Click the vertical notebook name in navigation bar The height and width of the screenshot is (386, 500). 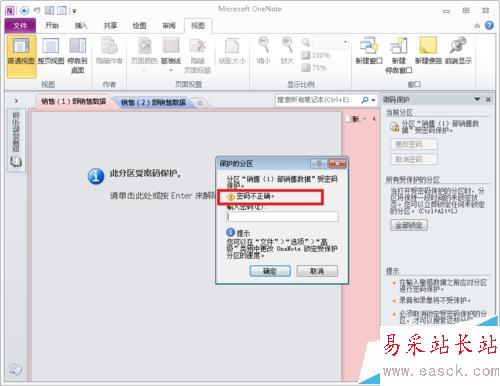16,132
